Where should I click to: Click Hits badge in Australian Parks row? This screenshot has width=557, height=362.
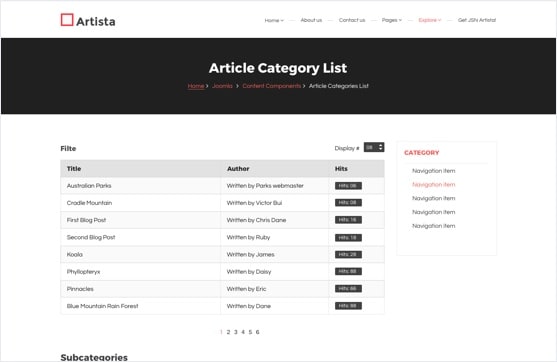click(x=348, y=186)
